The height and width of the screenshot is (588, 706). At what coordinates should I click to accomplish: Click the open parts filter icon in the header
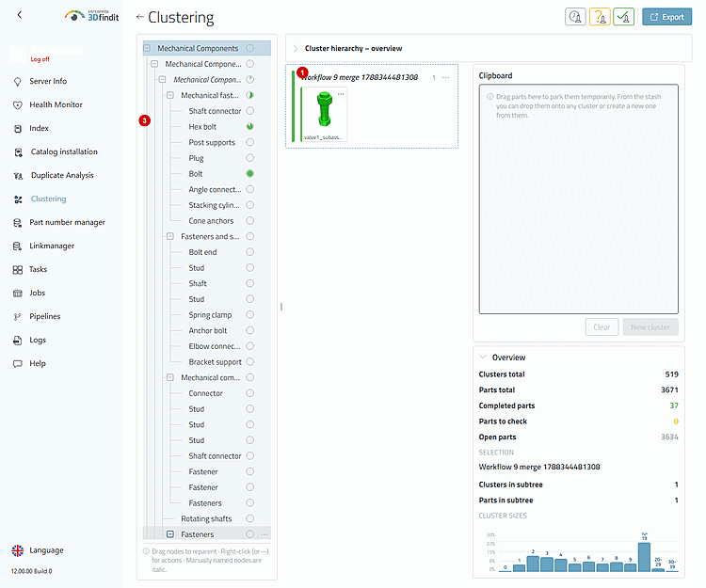coord(575,17)
